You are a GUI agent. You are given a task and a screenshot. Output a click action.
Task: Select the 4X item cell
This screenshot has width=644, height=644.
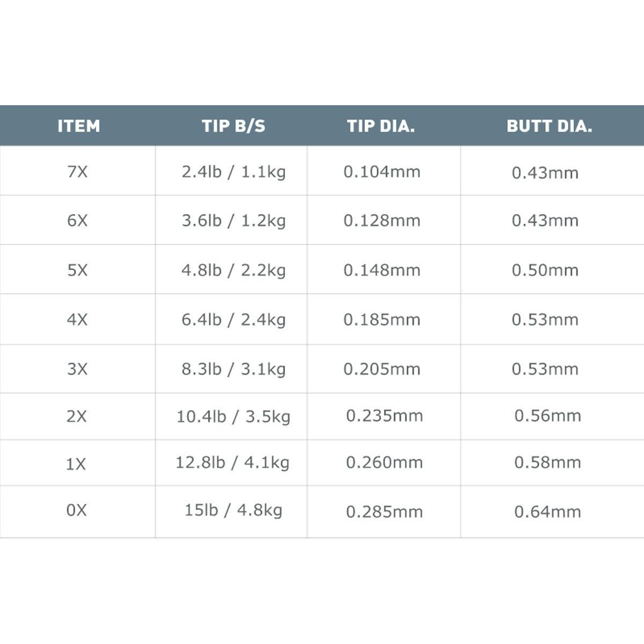pos(77,320)
